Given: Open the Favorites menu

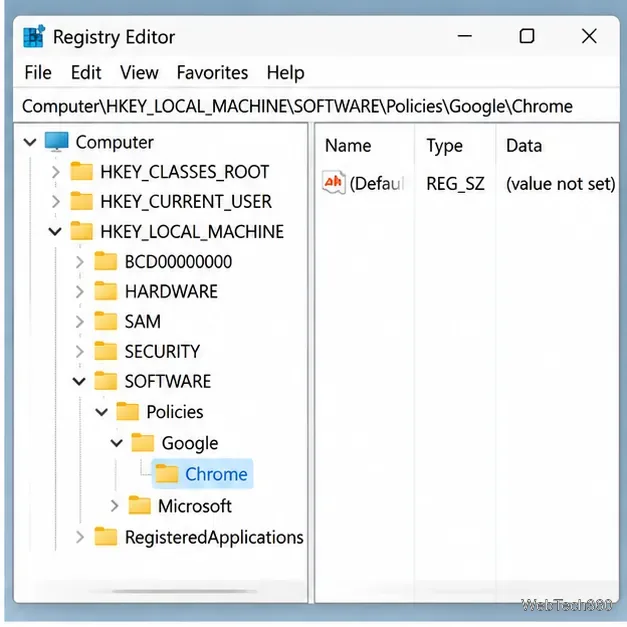Looking at the screenshot, I should click(212, 73).
